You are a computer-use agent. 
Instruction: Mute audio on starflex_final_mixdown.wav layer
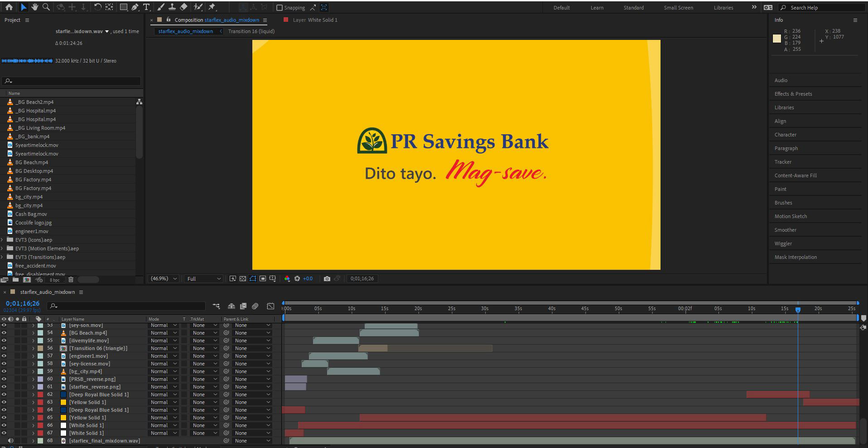click(x=11, y=441)
